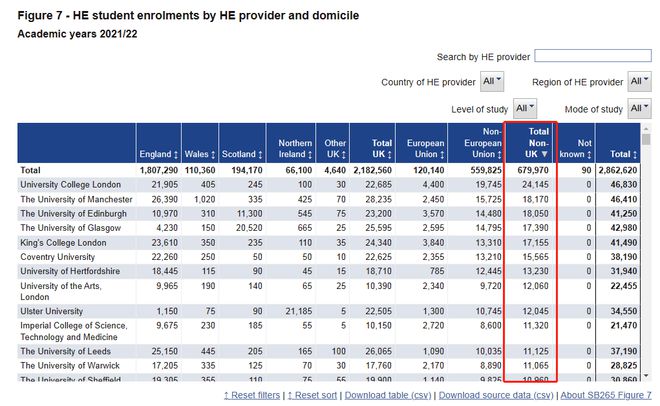Image resolution: width=660 pixels, height=406 pixels.
Task: Click Total England value 1,807,290
Action: (x=159, y=170)
